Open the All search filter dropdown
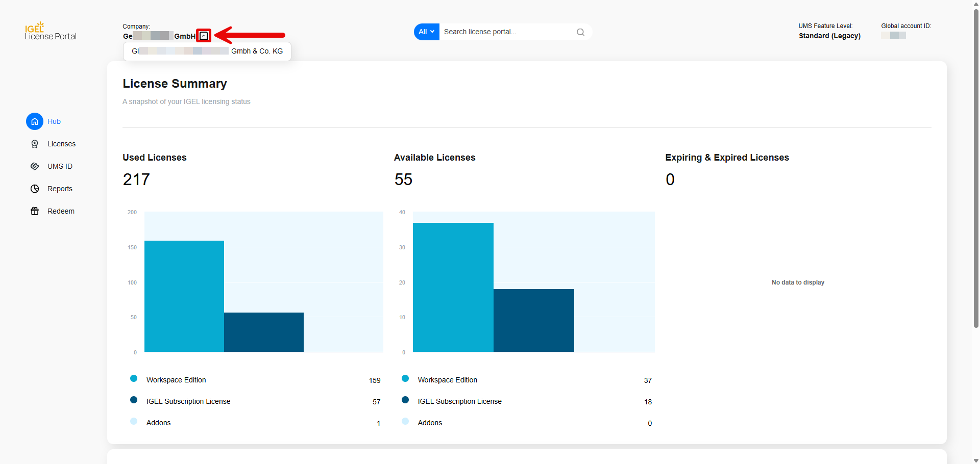 426,32
